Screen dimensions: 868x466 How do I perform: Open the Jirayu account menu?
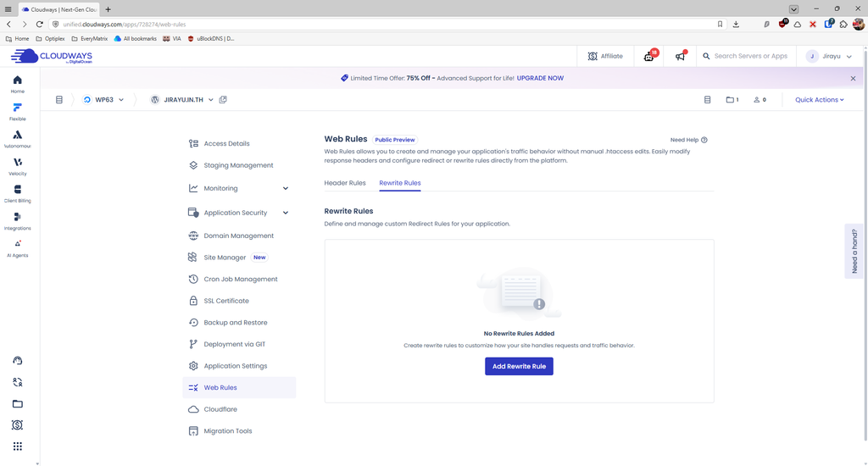coord(829,57)
